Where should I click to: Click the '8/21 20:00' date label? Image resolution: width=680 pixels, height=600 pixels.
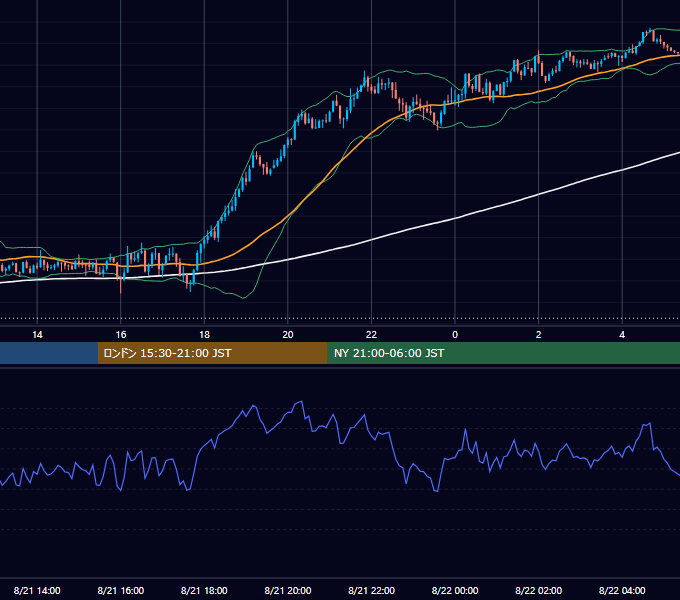click(x=288, y=590)
